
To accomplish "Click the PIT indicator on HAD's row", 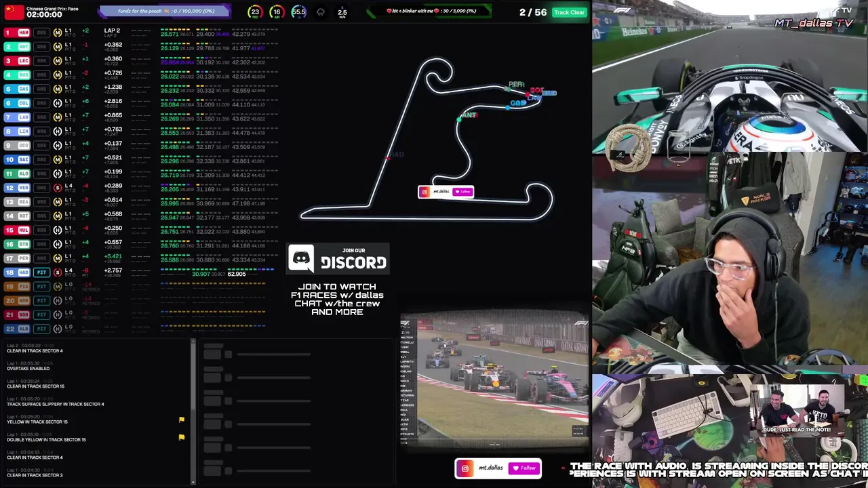I will click(x=42, y=272).
